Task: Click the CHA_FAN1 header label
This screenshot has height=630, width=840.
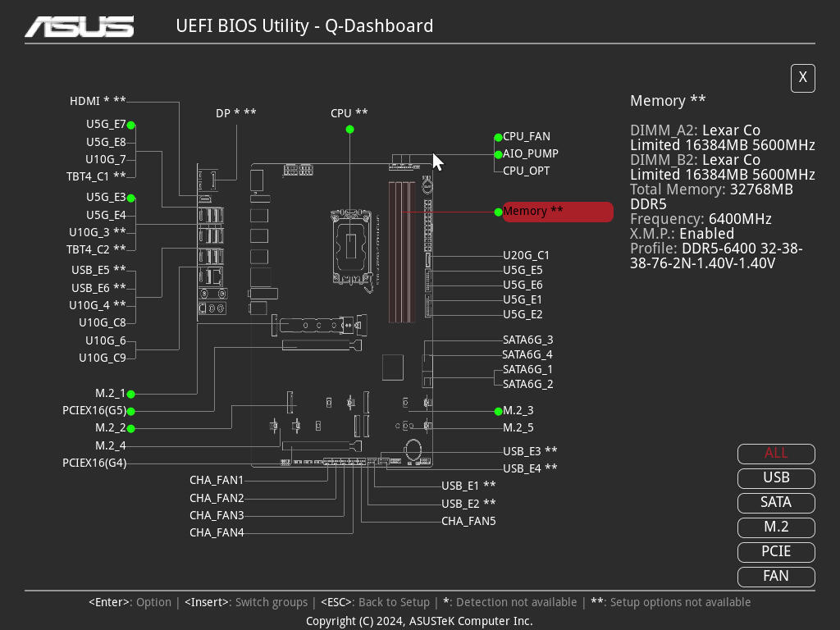Action: pos(217,481)
